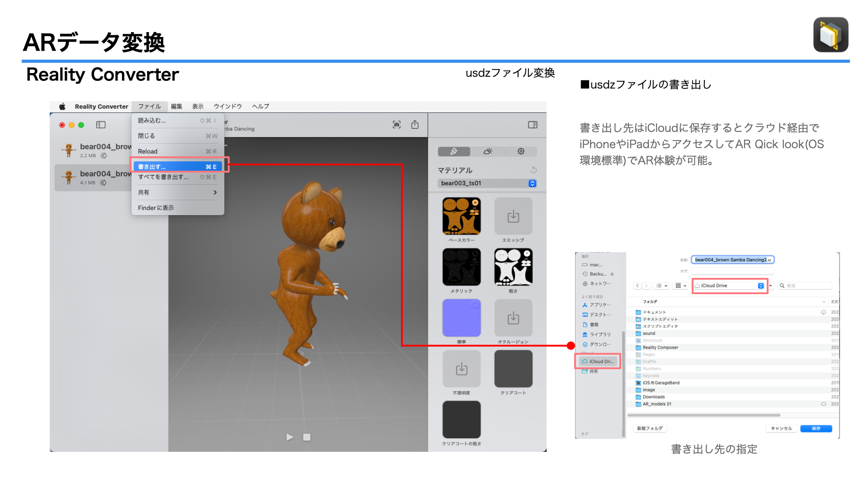Go back in the save dialog
Screen dimensions: 868x488
pyautogui.click(x=637, y=286)
